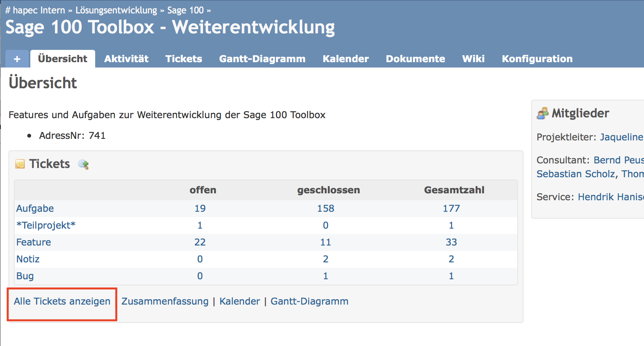The width and height of the screenshot is (644, 346).
Task: Click the 158 closed Aufgabe tickets count
Action: point(325,209)
